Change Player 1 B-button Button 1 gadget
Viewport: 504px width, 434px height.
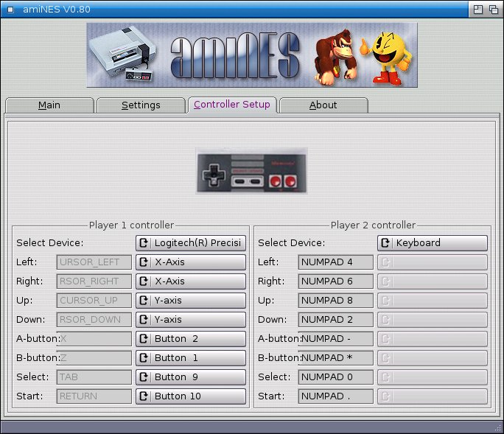click(x=191, y=358)
